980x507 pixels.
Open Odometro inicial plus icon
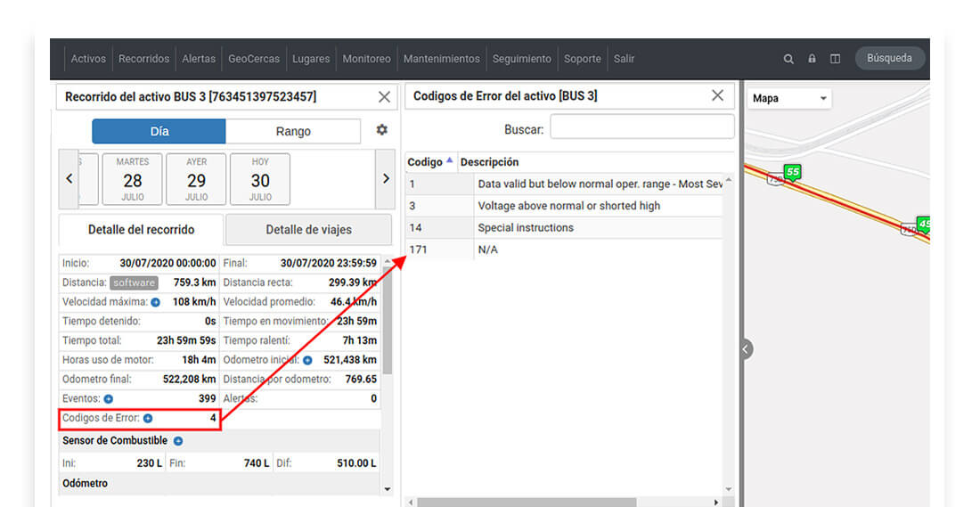coord(307,361)
